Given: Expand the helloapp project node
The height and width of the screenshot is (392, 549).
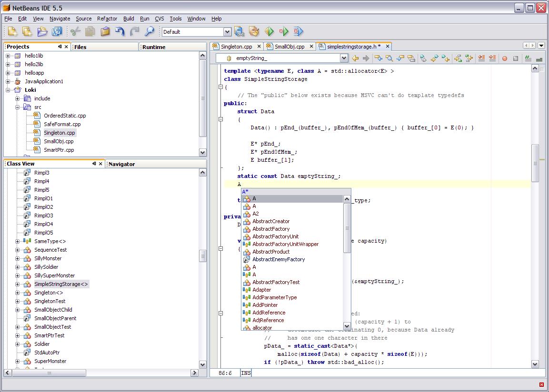Looking at the screenshot, I should (8, 73).
